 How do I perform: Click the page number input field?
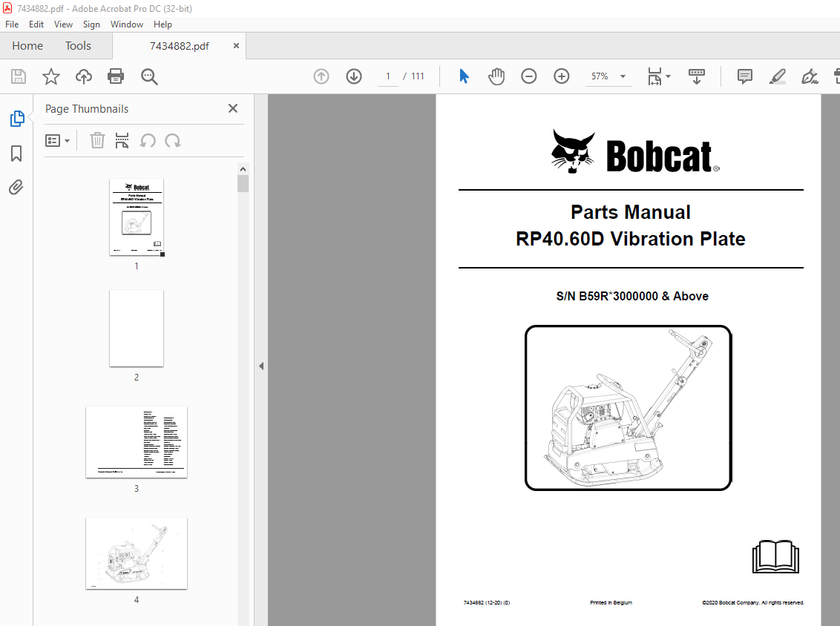tap(388, 76)
